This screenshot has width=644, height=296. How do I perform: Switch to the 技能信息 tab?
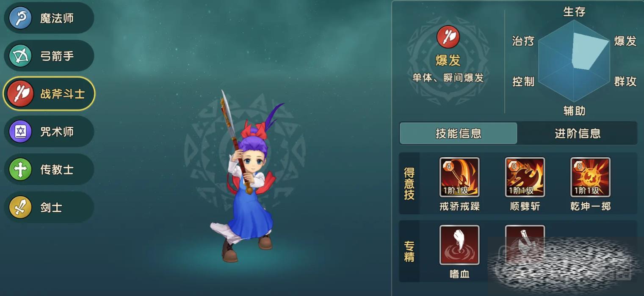pyautogui.click(x=459, y=134)
